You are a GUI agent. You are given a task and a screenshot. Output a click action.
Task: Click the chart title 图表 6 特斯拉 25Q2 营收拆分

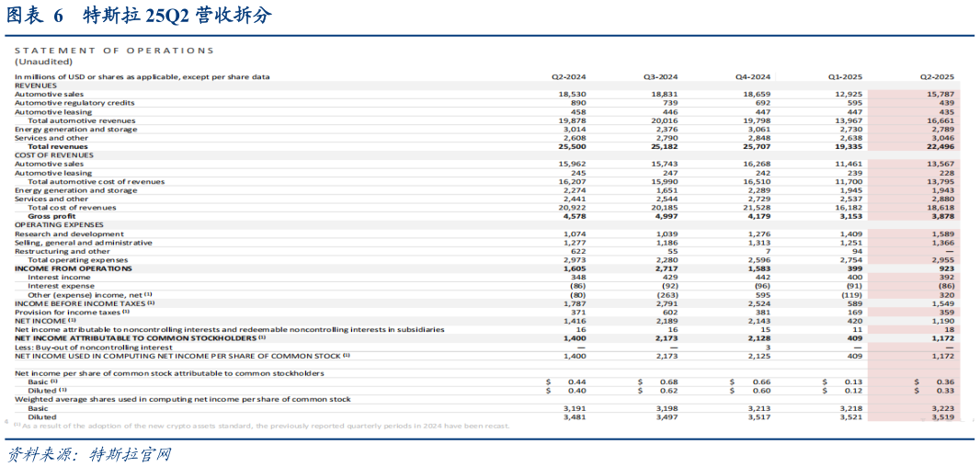138,16
